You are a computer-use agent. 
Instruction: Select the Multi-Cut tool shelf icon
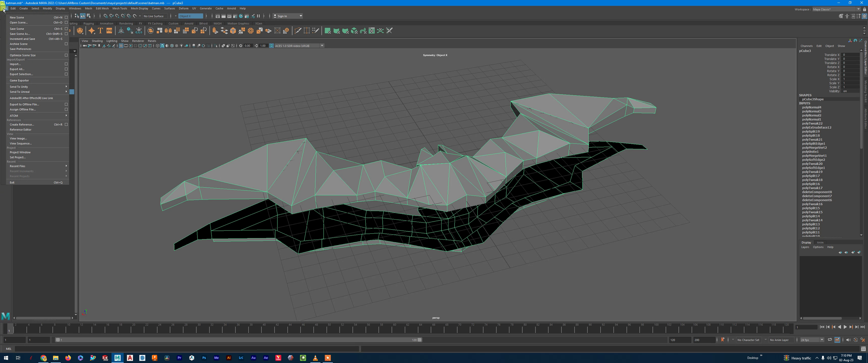298,31
